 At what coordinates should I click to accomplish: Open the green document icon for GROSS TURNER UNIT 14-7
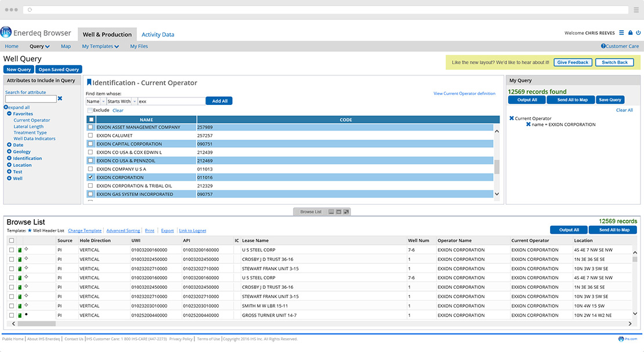point(20,316)
